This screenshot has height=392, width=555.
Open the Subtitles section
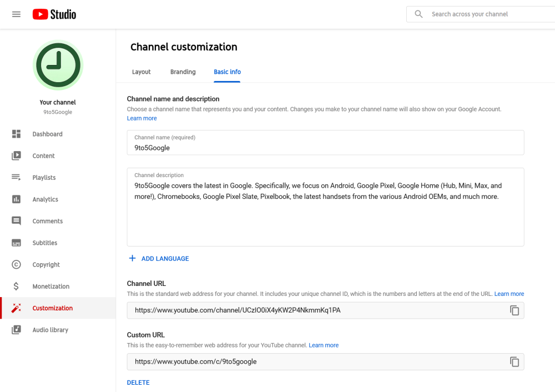click(44, 243)
